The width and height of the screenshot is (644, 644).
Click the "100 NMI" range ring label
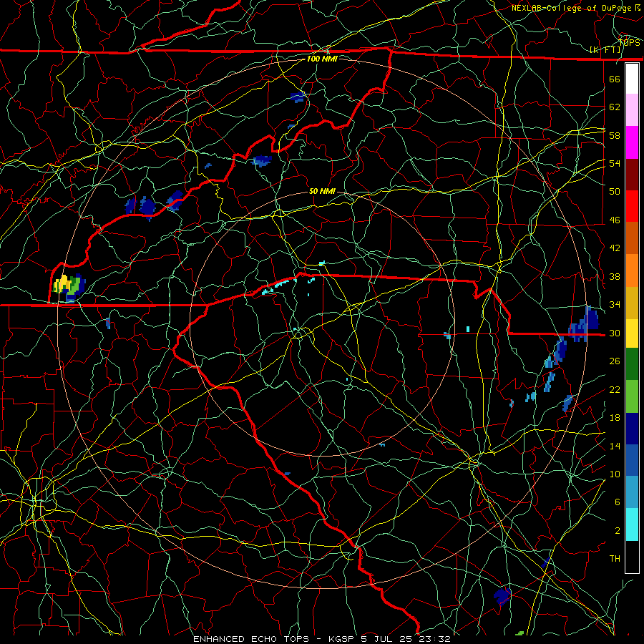pyautogui.click(x=322, y=59)
